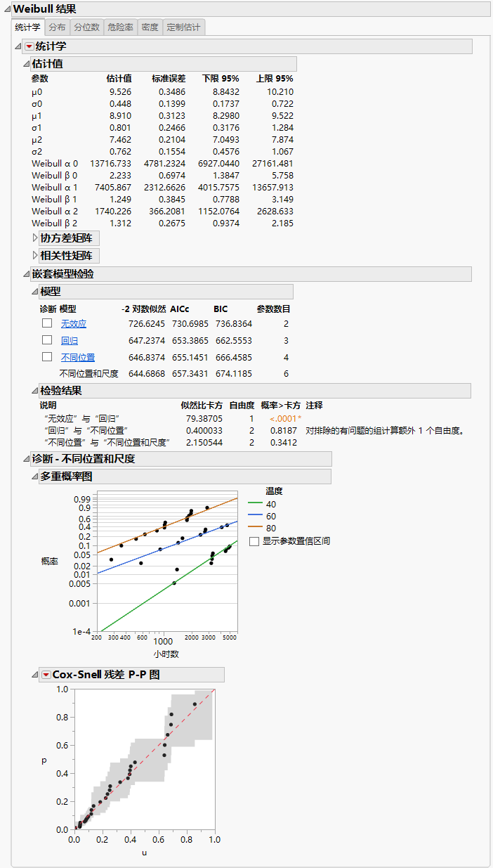Viewport: 493px width, 868px height.
Task: Collapse 诊断 - 不同位置和尺度 section
Action: 27,459
